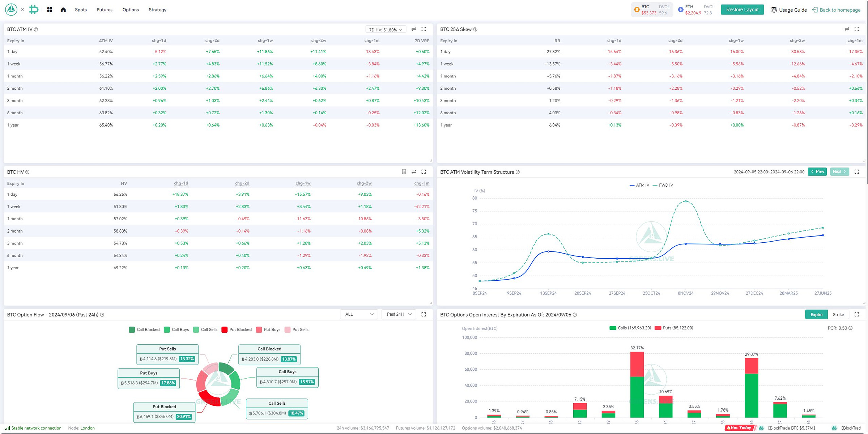Screen dimensions: 868x434
Task: Select the ETH DVOL ticker card
Action: click(696, 10)
